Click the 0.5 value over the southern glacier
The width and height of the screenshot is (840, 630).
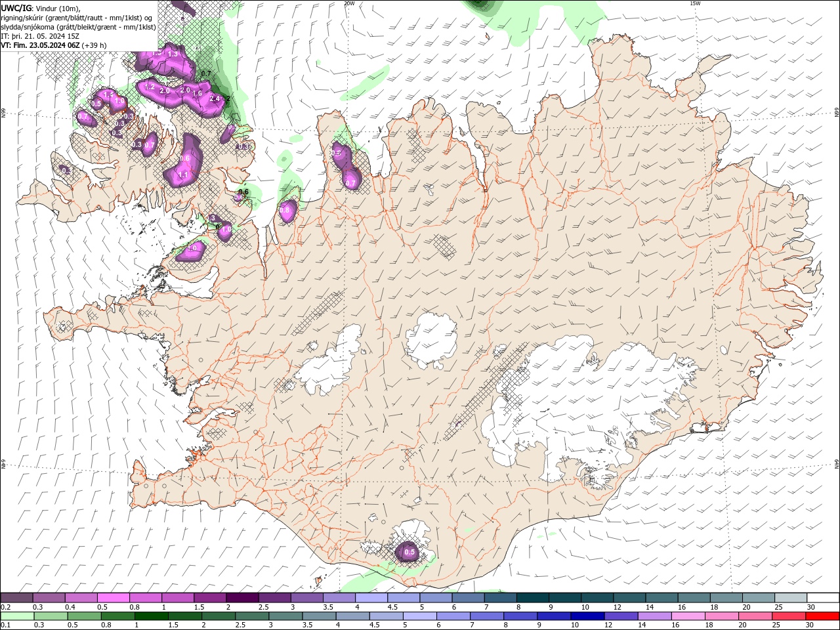409,553
